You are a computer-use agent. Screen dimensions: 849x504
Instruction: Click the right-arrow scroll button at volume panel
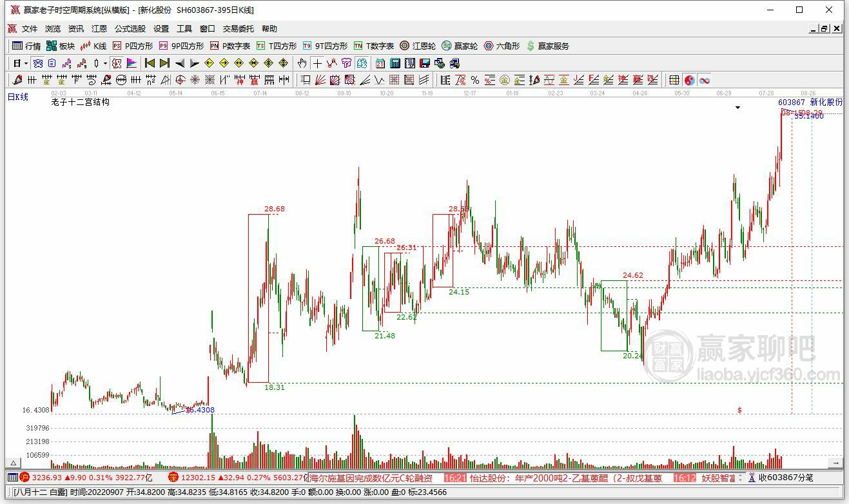(x=836, y=463)
